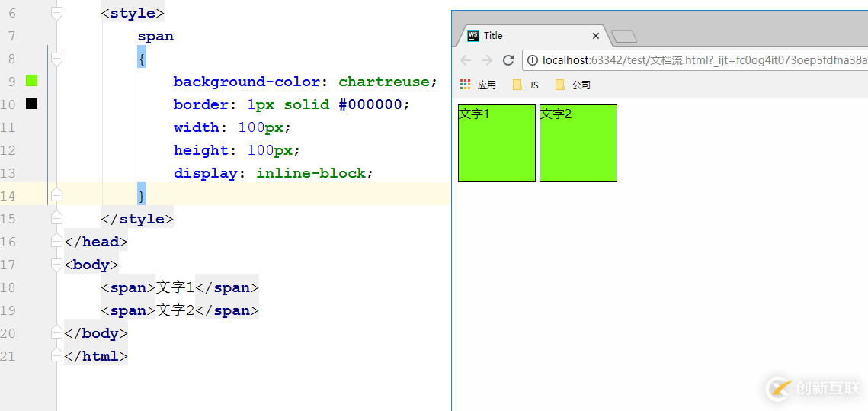Click line number 9 in the gutter

click(11, 82)
